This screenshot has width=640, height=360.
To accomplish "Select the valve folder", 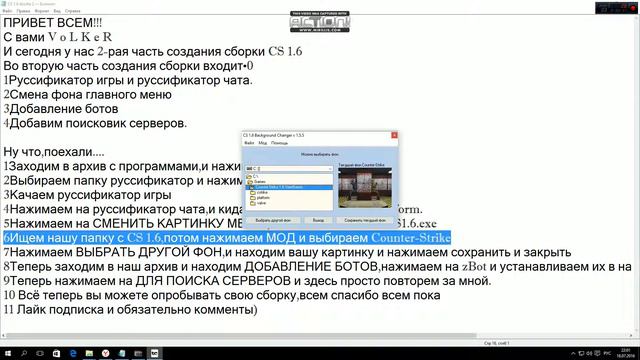I will pos(261,203).
